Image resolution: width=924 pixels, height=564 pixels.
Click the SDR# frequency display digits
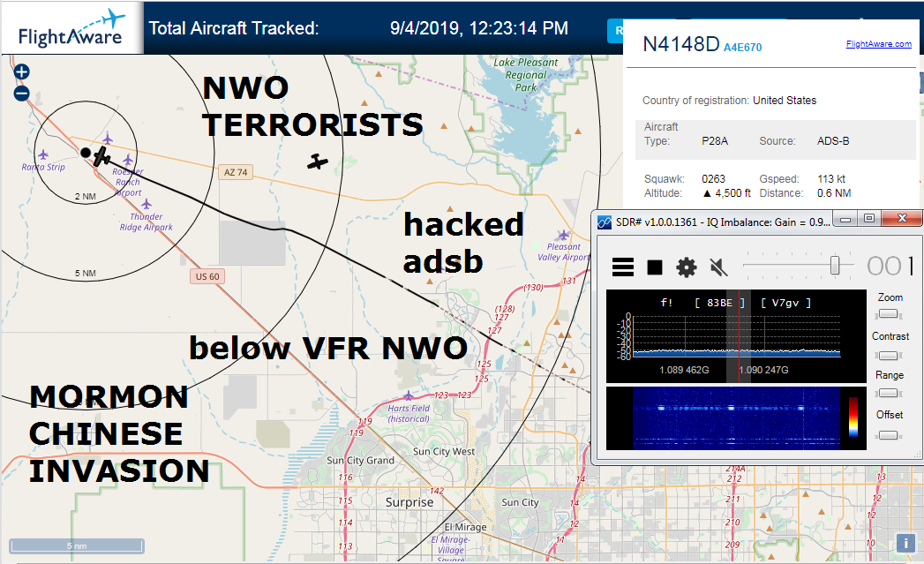(x=890, y=267)
